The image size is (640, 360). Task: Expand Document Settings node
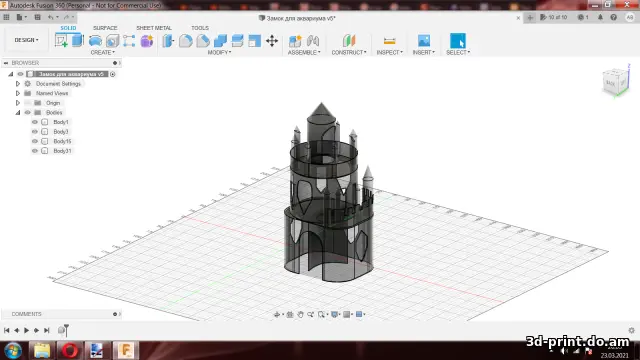(18, 84)
